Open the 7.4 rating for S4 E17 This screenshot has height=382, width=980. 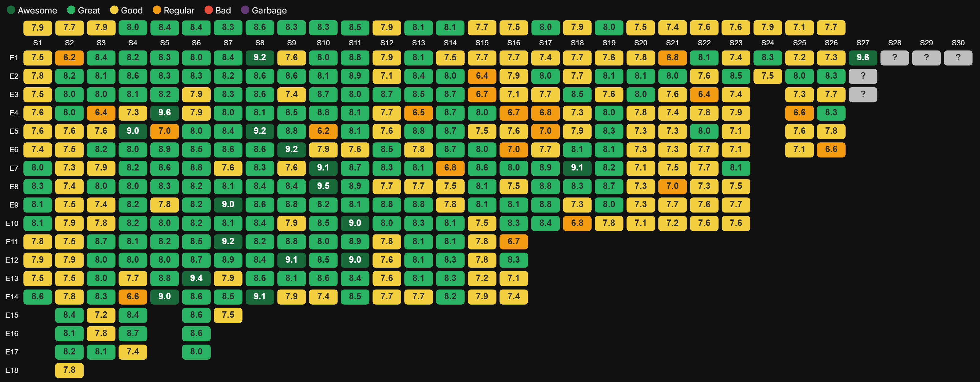tap(133, 352)
